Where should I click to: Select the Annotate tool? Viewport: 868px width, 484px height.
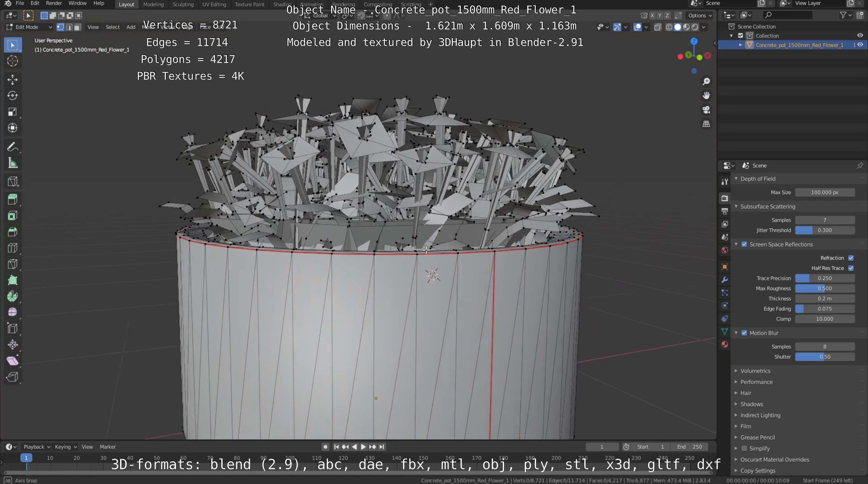tap(13, 147)
